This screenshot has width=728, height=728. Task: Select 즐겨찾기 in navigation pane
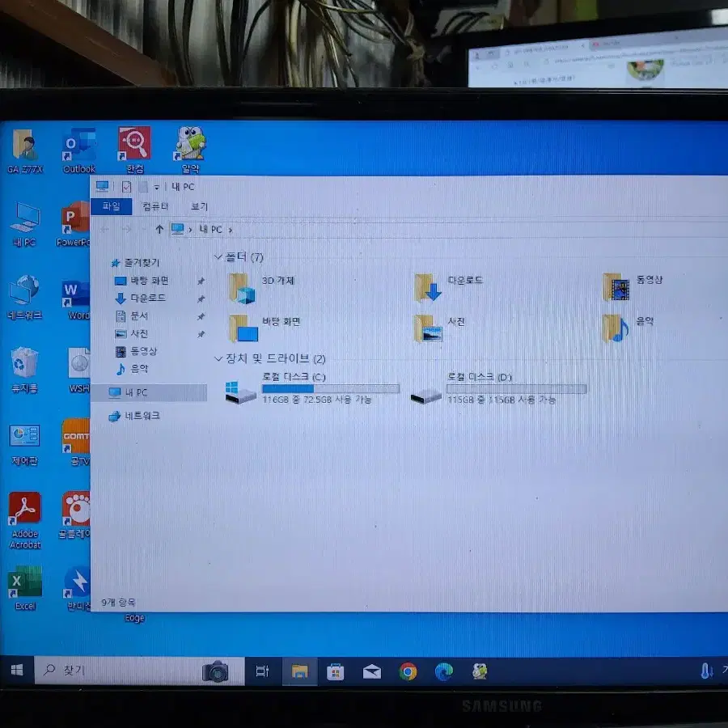[136, 263]
